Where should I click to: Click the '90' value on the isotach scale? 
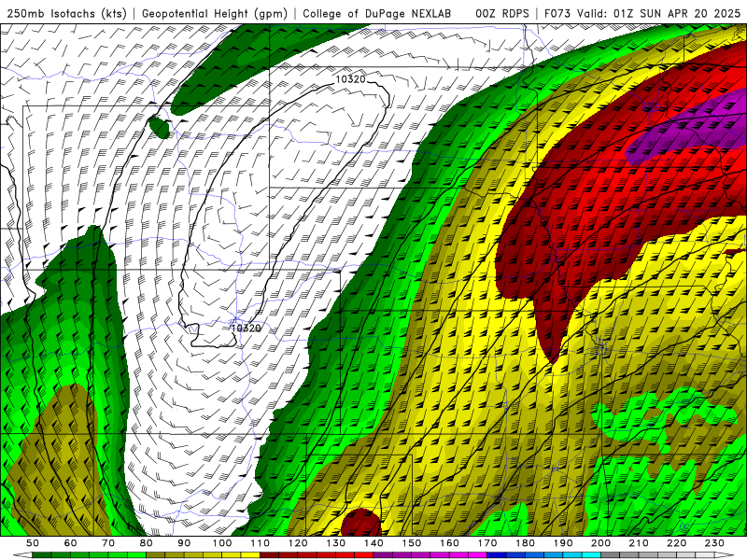184,543
